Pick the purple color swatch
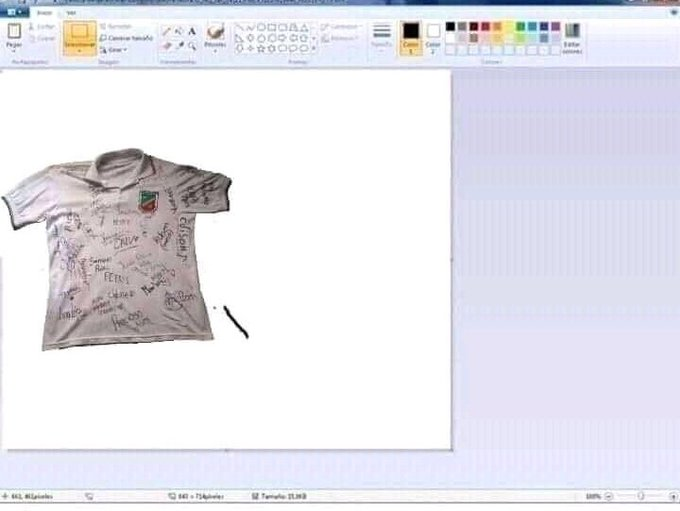 556,27
